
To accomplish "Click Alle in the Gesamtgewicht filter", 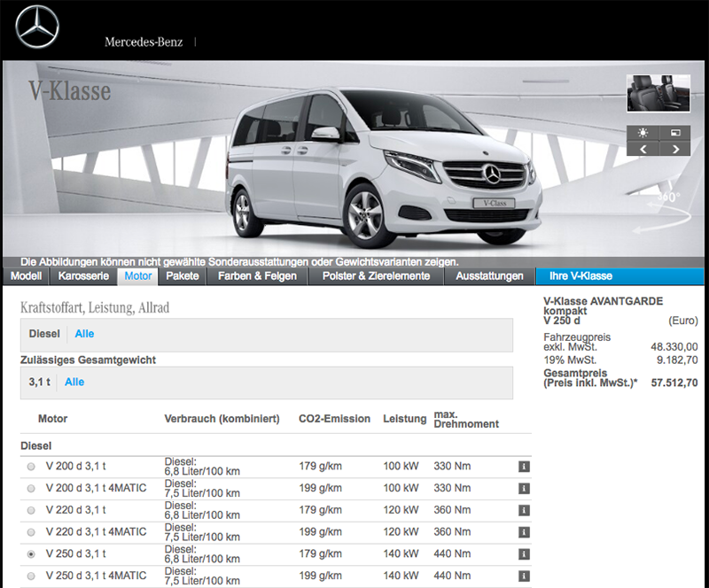I will click(74, 383).
